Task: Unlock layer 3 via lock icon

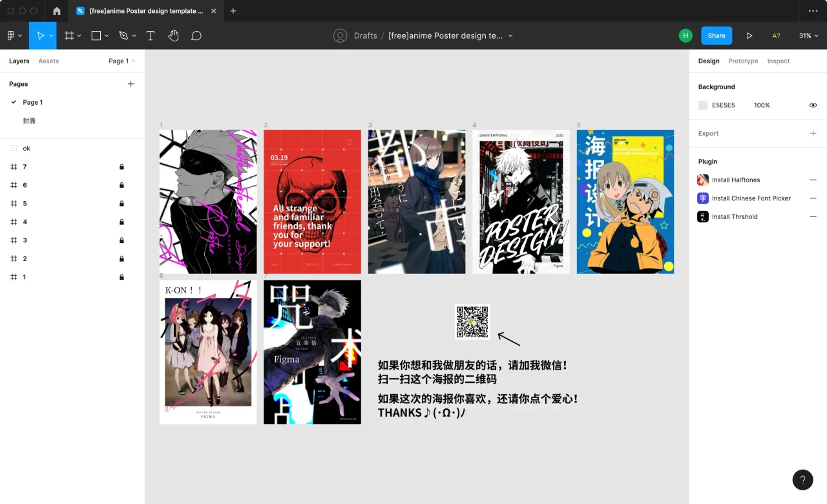Action: click(x=121, y=240)
